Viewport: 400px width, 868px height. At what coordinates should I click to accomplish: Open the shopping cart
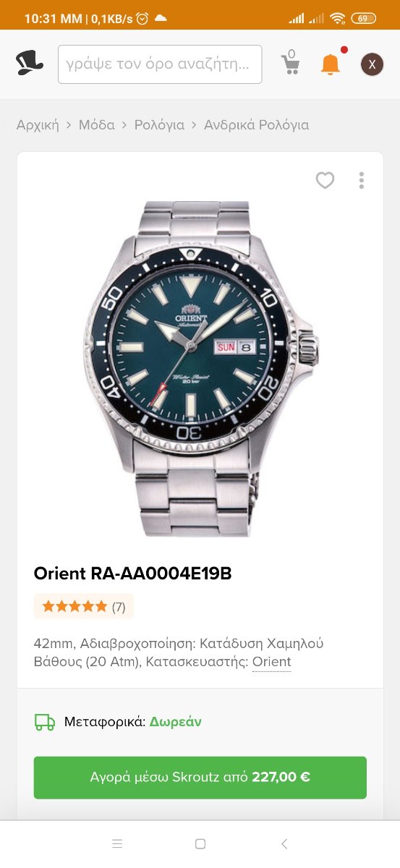pos(290,62)
